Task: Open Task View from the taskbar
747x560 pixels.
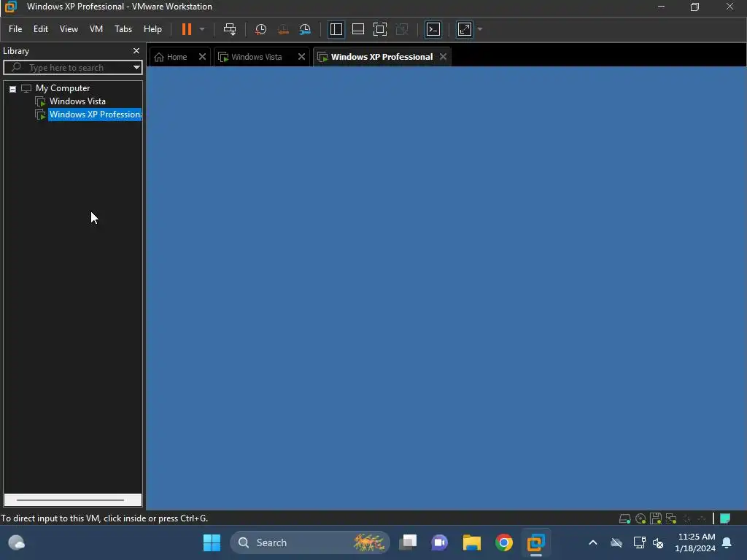Action: 408,542
